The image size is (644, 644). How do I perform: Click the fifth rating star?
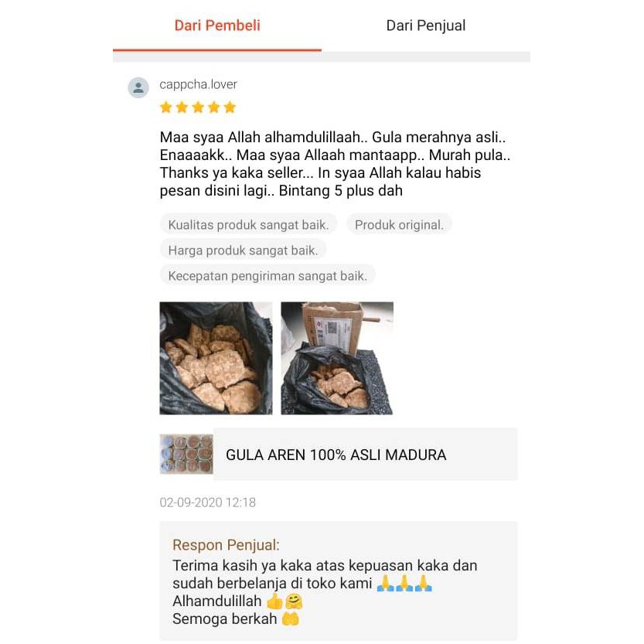(x=230, y=107)
